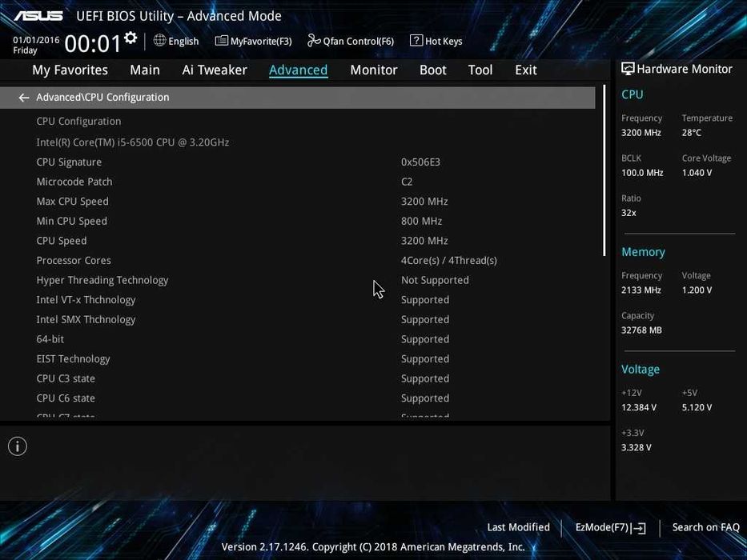Open the Ai Tweaker tab

(x=215, y=70)
